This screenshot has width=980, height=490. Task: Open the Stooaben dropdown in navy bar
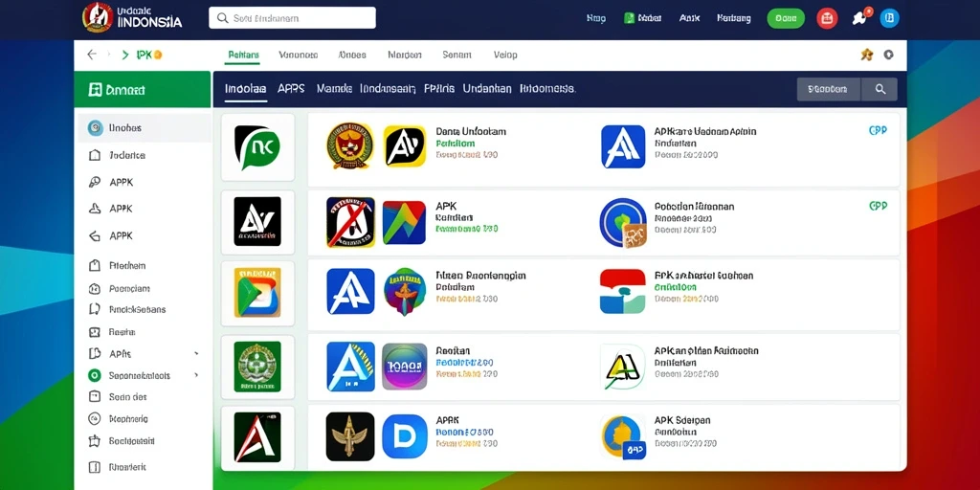[x=829, y=89]
